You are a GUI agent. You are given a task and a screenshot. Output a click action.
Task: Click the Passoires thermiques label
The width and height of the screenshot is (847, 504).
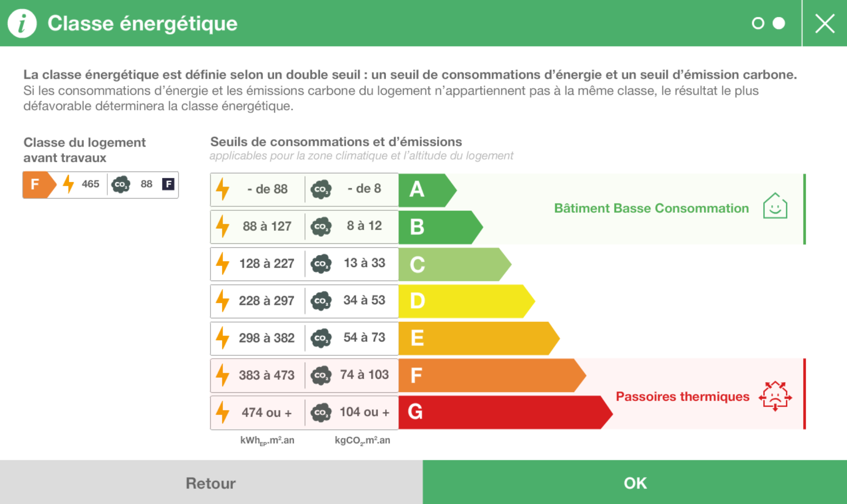[x=682, y=396]
